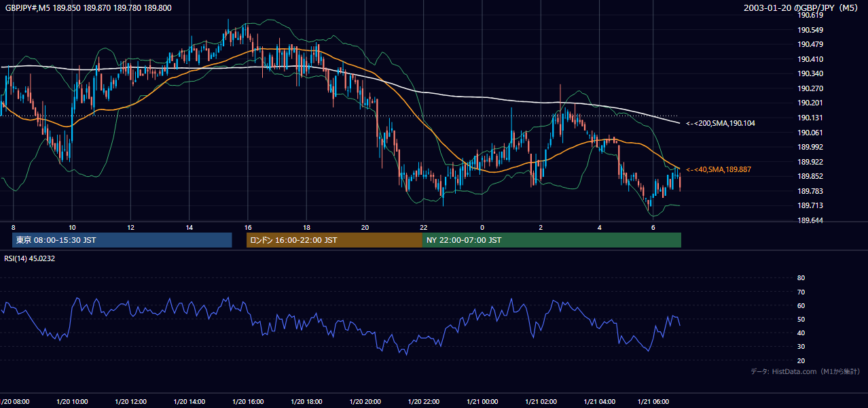The height and width of the screenshot is (408, 868).
Task: Select the 40 SMA label 189.887
Action: (719, 169)
